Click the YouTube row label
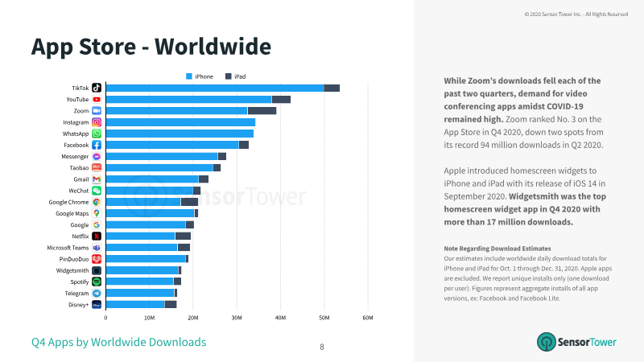Image resolution: width=644 pixels, height=362 pixels. 77,99
